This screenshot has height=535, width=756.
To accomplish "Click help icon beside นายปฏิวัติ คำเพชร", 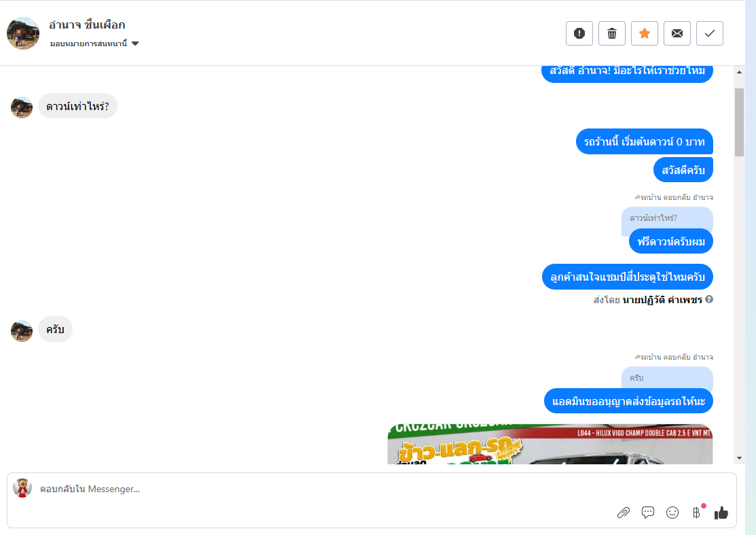I will [709, 299].
